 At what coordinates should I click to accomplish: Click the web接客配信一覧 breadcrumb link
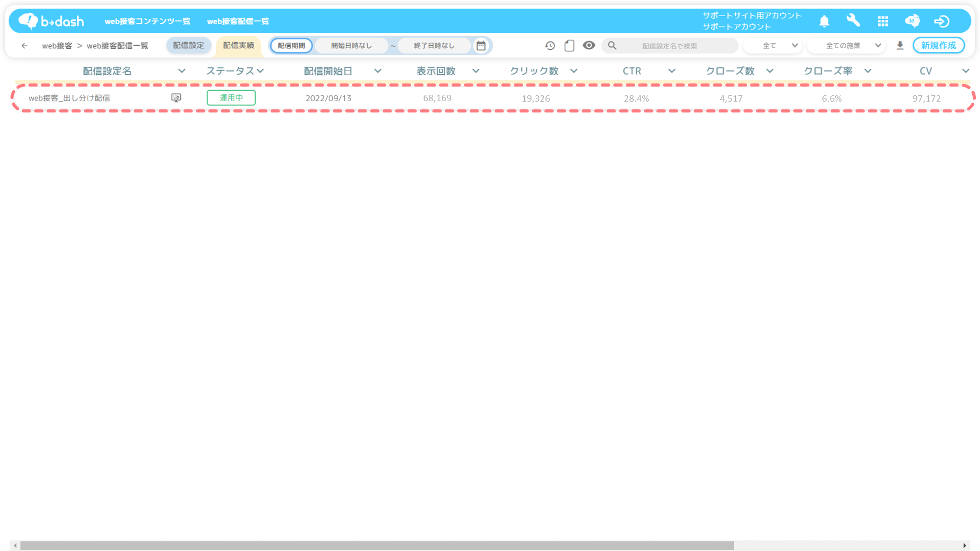pos(117,46)
